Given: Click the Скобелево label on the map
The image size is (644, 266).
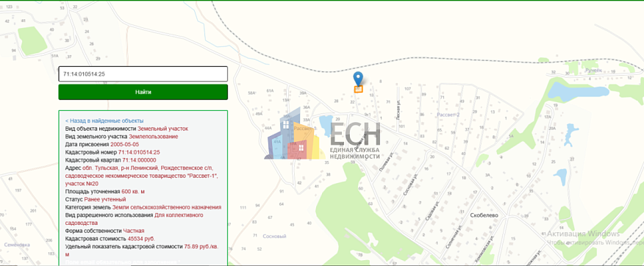Looking at the screenshot, I should point(484,215).
